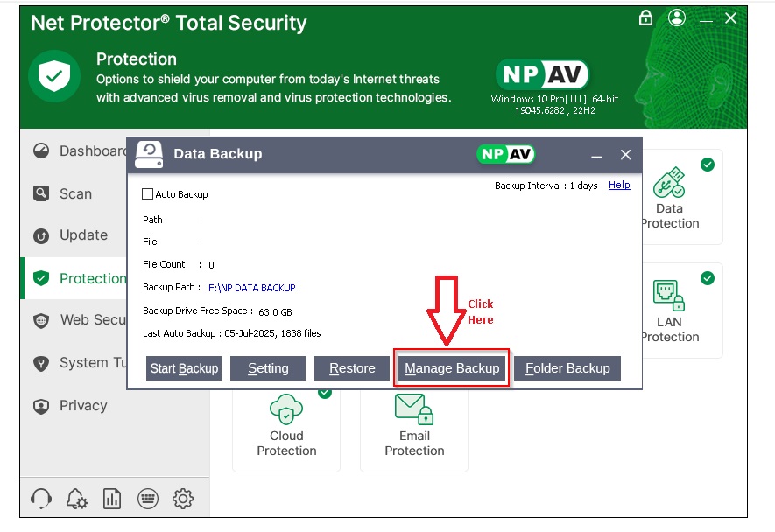
Task: Go to the Scan section in sidebar
Action: (74, 193)
